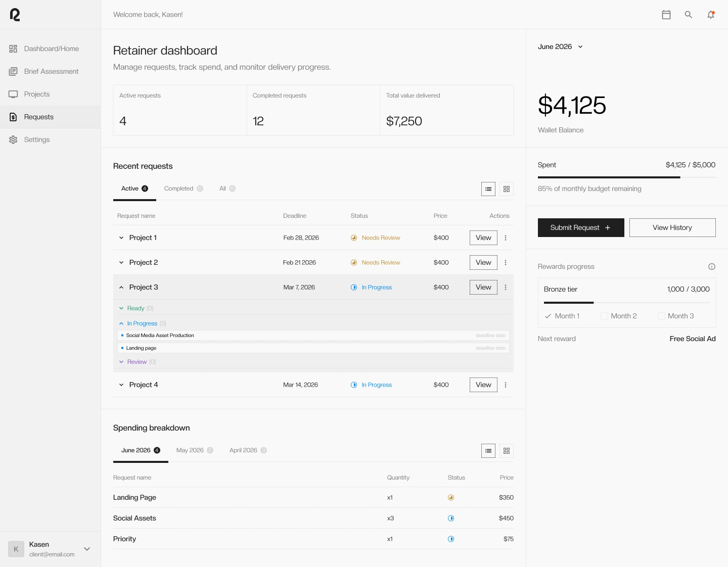Screen dimensions: 728x567
Task: Expand the Project 4 row
Action: [x=121, y=385]
